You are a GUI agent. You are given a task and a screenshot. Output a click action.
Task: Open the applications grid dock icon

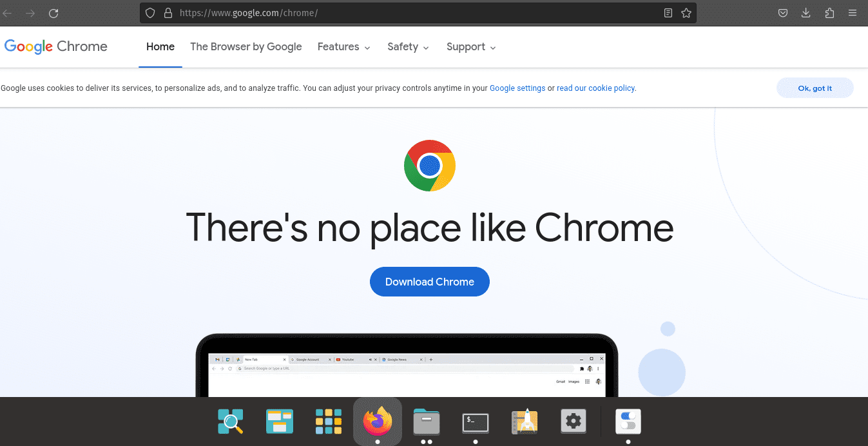(x=329, y=422)
